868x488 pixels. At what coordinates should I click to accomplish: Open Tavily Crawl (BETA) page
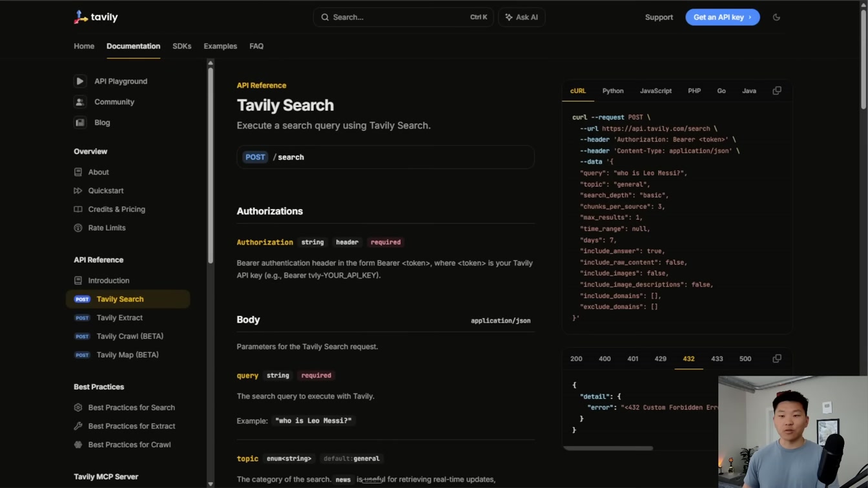[x=130, y=336]
